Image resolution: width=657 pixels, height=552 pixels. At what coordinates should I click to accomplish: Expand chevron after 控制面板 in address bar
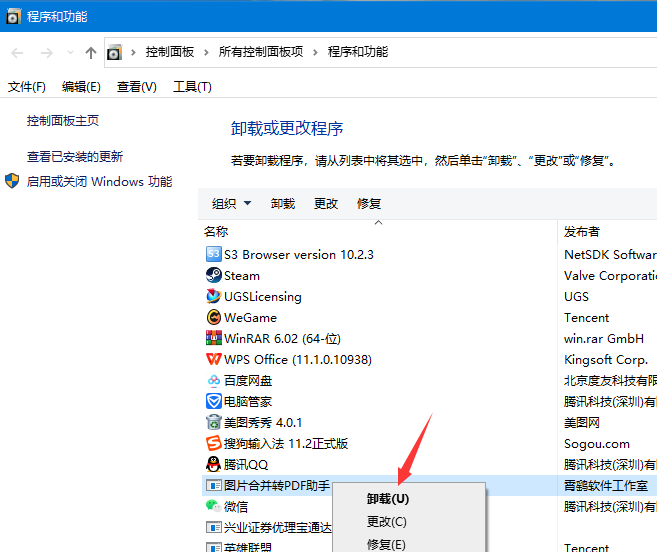(x=206, y=52)
